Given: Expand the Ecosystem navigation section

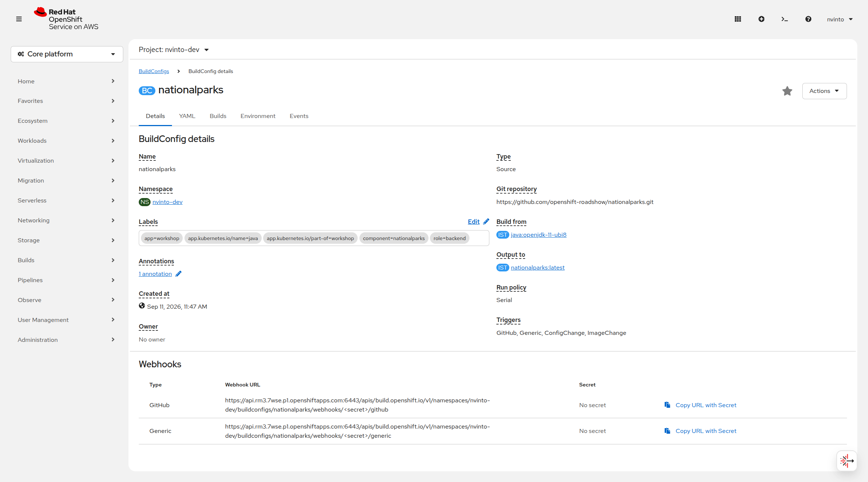Looking at the screenshot, I should pos(66,121).
